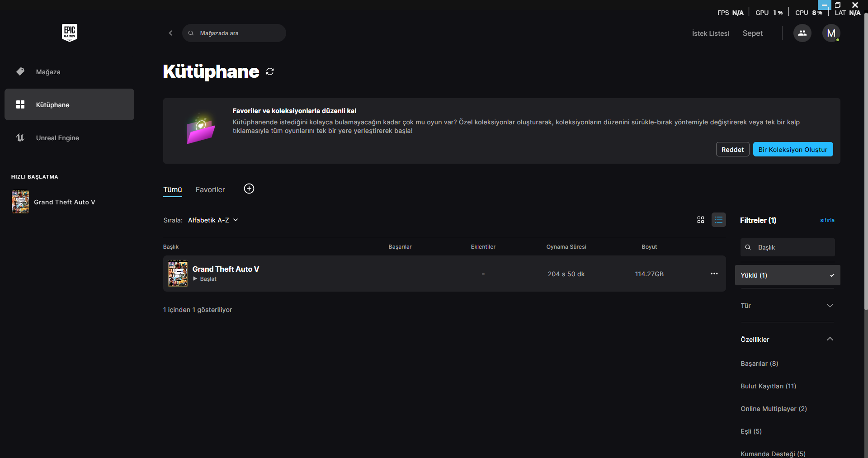Screen dimensions: 868x458
Task: Click the Eklentiler column header
Action: coord(483,247)
